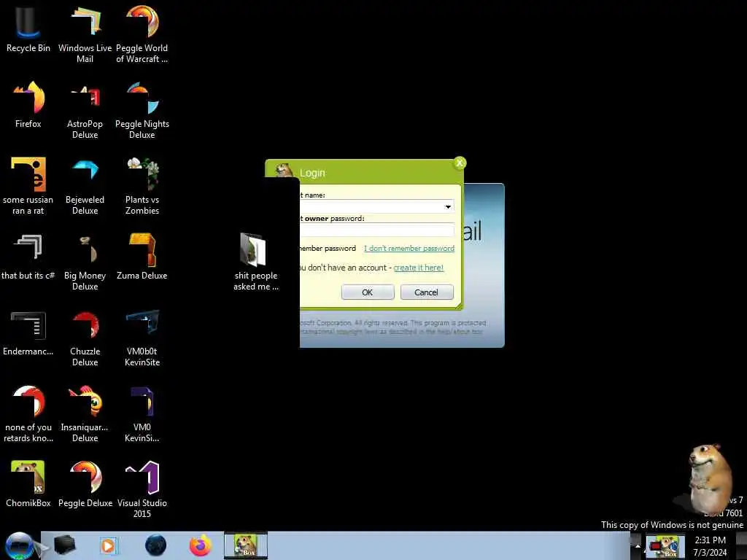Select the AstroPop Deluxe desktop icon
Screen dimensions: 747x560
point(85,111)
